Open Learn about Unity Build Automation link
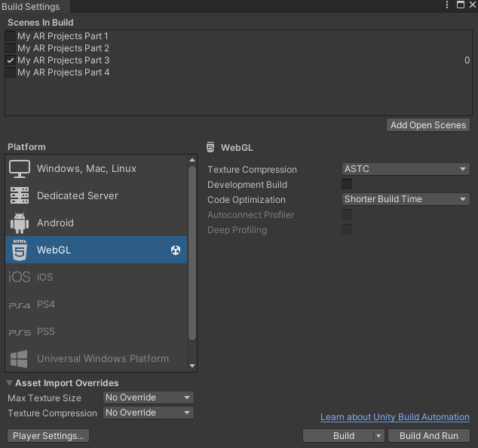Viewport: 478px width, 448px height. click(394, 417)
